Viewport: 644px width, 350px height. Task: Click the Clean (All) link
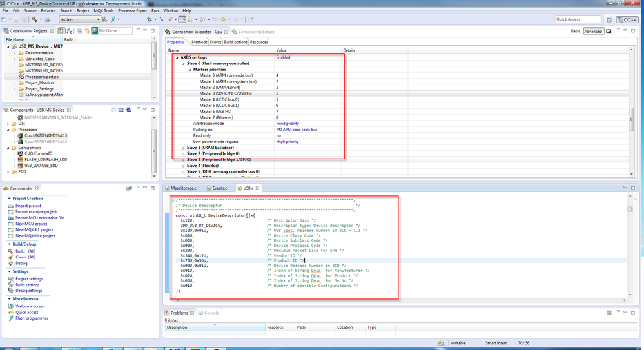[x=26, y=257]
